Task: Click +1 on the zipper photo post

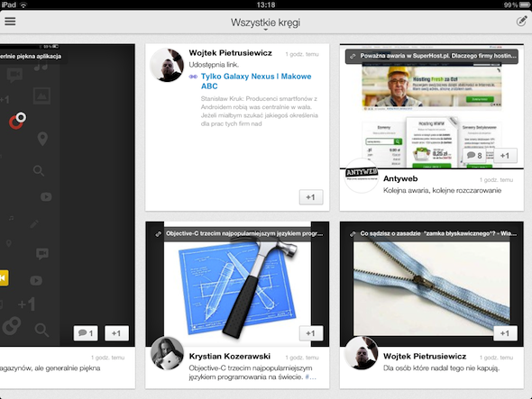Action: click(505, 333)
